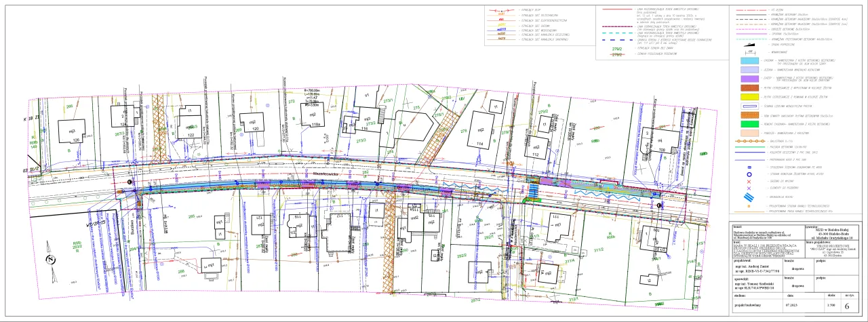
Task: Click the blue circle manhole legend symbol
Action: click(x=749, y=174)
